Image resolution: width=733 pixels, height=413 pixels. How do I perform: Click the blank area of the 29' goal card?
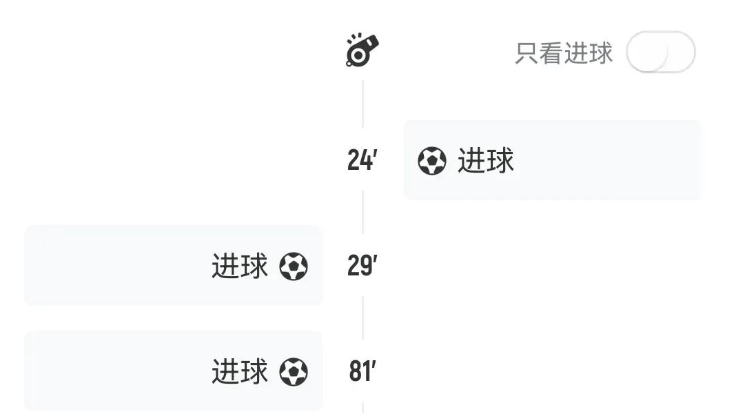[117, 266]
